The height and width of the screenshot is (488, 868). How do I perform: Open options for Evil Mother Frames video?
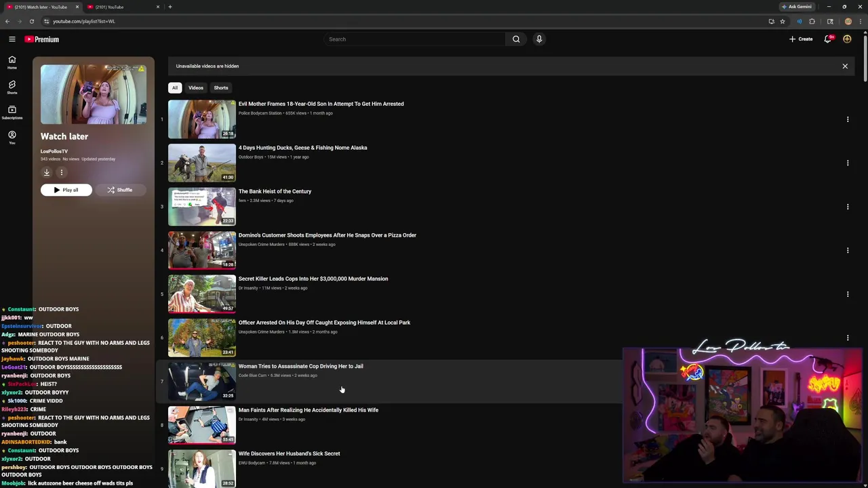click(848, 119)
